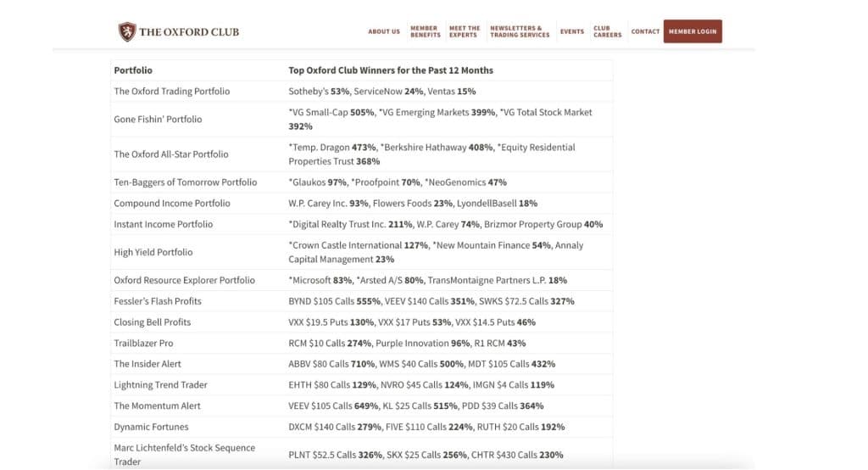Select Instant Income Portfolio label
Image resolution: width=868 pixels, height=470 pixels.
point(164,225)
